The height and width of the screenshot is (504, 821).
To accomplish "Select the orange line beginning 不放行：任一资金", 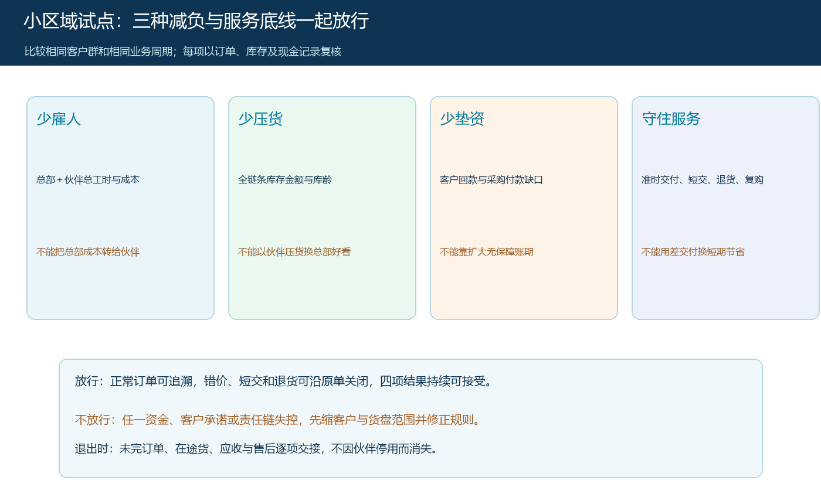I will coord(278,420).
